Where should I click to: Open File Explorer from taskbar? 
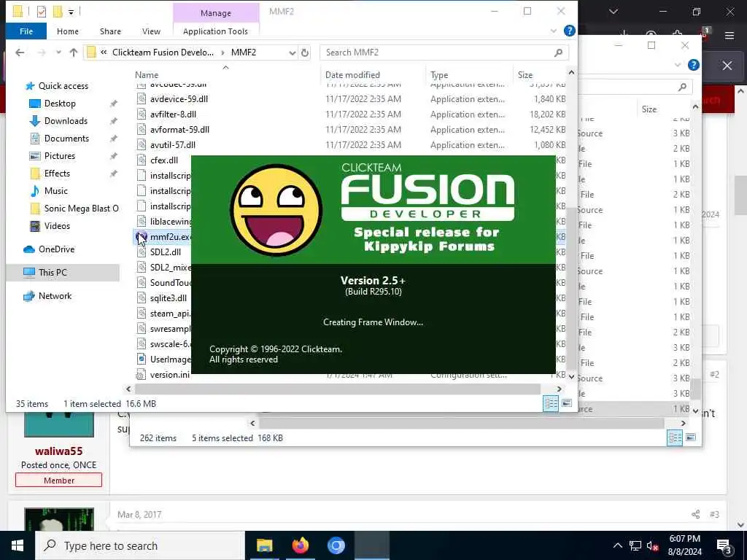(264, 545)
